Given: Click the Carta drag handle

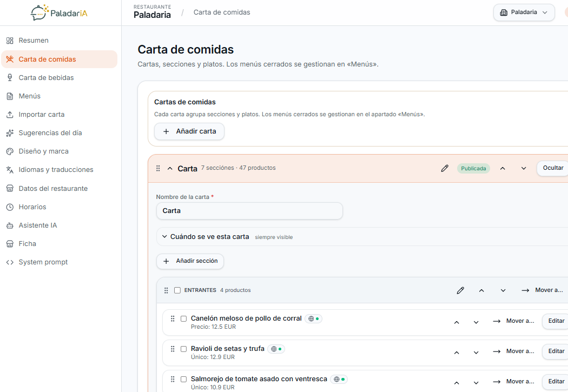Looking at the screenshot, I should [x=158, y=168].
